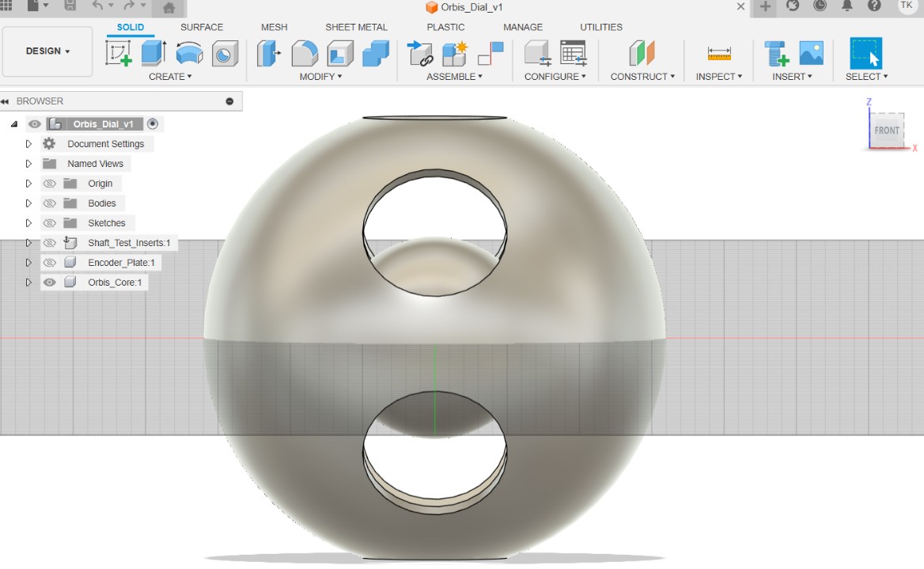Select the Fillet tool
The height and width of the screenshot is (569, 924).
point(305,53)
